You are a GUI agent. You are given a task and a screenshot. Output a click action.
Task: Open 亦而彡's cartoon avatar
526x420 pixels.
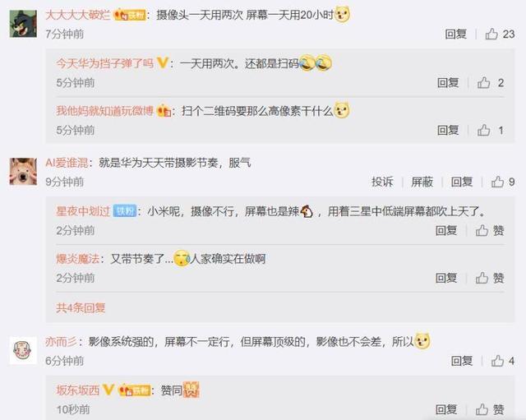(23, 351)
